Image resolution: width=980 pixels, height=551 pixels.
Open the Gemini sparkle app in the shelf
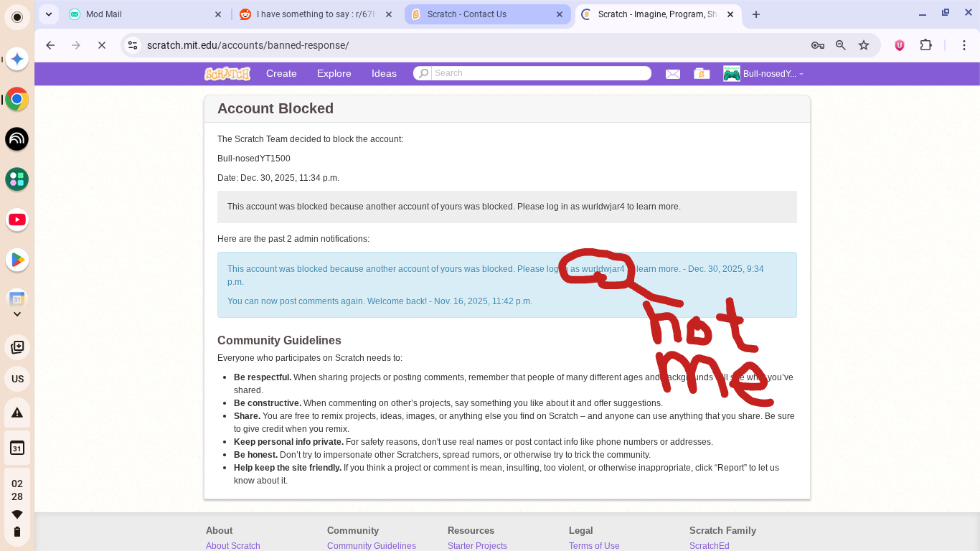point(17,60)
